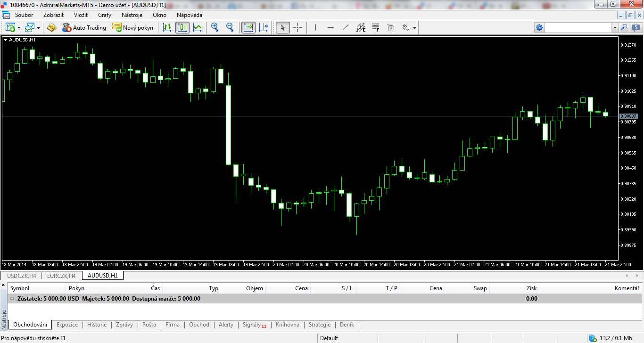Click Nový pokyn to create order
Screen dimensions: 644x343
pos(133,27)
